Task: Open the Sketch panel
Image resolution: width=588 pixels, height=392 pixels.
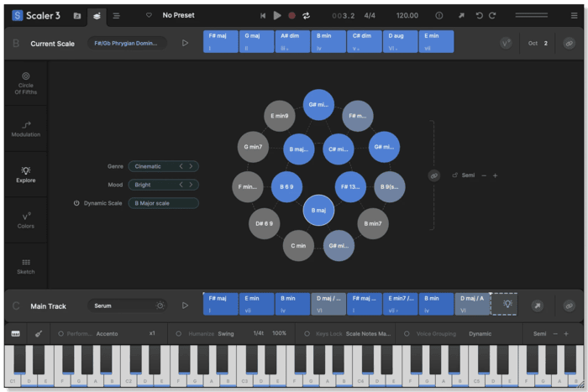Action: click(x=26, y=265)
